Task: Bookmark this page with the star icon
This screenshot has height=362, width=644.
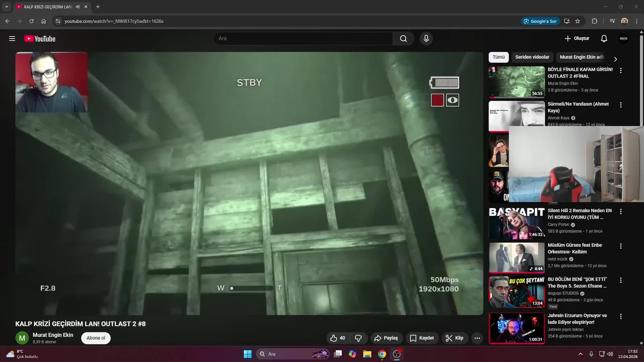Action: (x=578, y=21)
